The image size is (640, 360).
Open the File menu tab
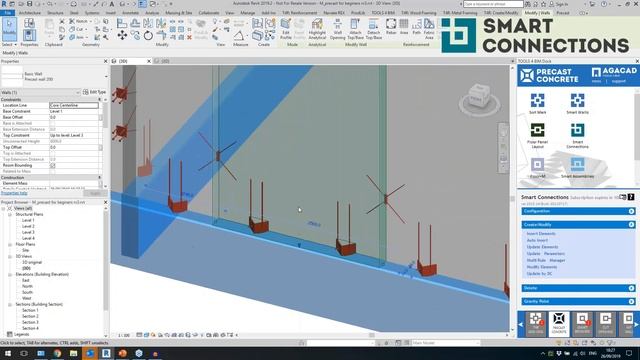[7, 13]
